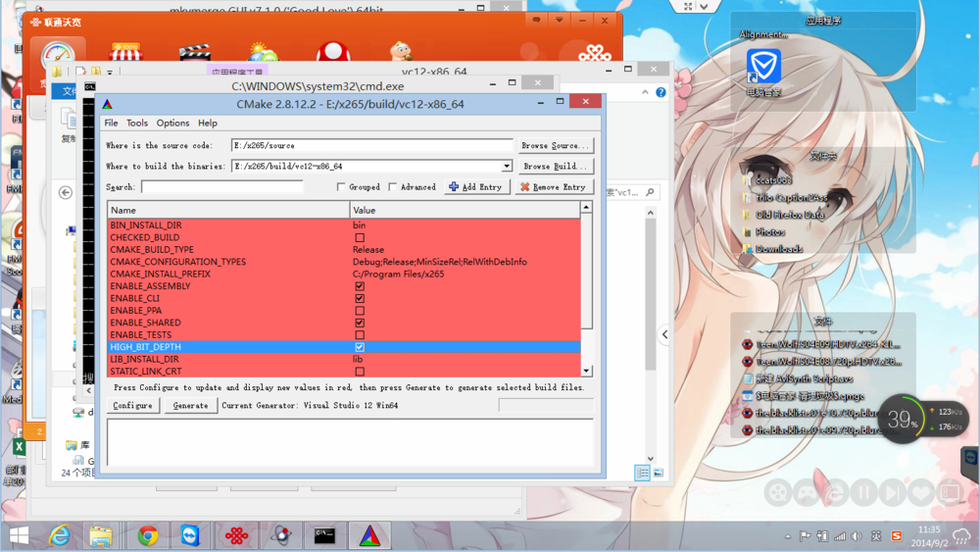Uncheck the ENABLE_SHARED checkbox
Screen dimensions: 980x552
(360, 323)
